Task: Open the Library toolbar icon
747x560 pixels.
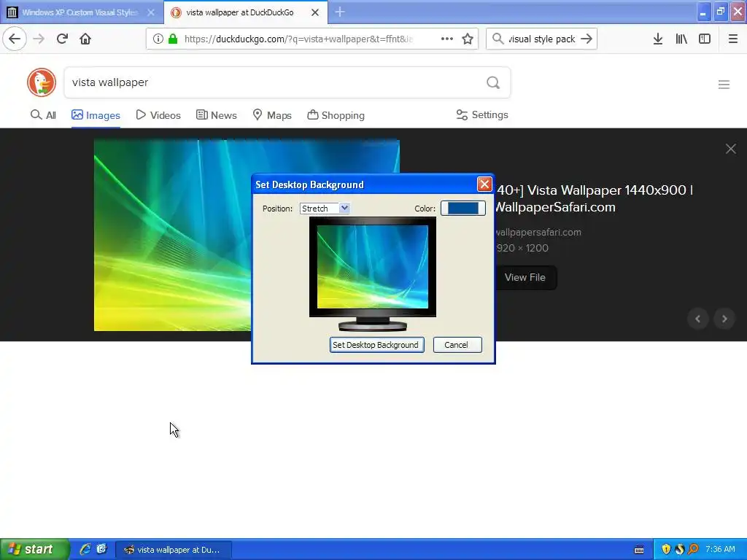Action: 681,39
